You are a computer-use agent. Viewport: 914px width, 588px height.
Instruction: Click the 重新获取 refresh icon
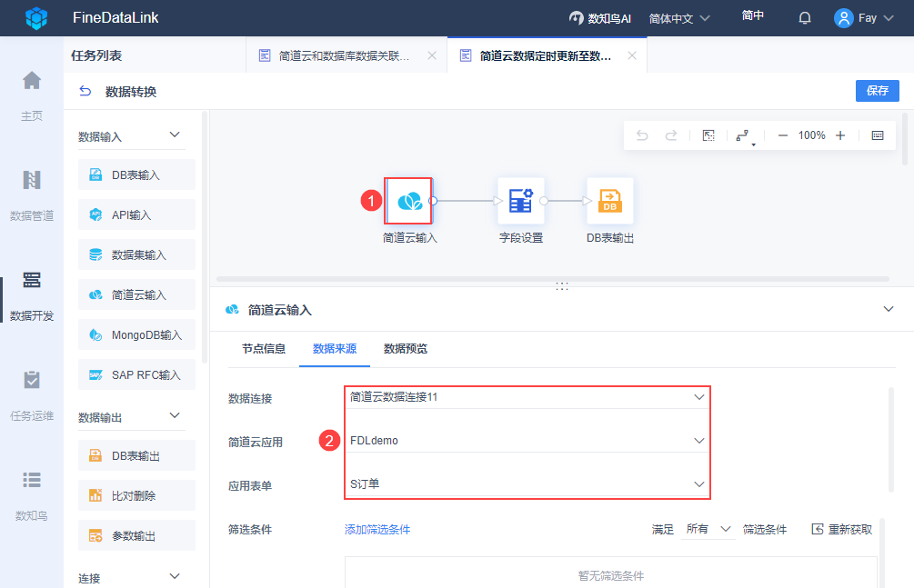click(818, 529)
